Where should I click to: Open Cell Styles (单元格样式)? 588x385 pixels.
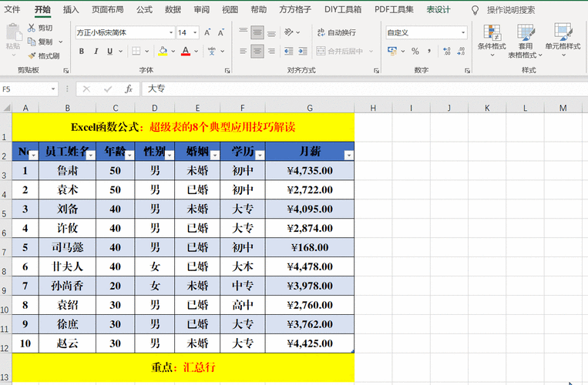pyautogui.click(x=563, y=41)
